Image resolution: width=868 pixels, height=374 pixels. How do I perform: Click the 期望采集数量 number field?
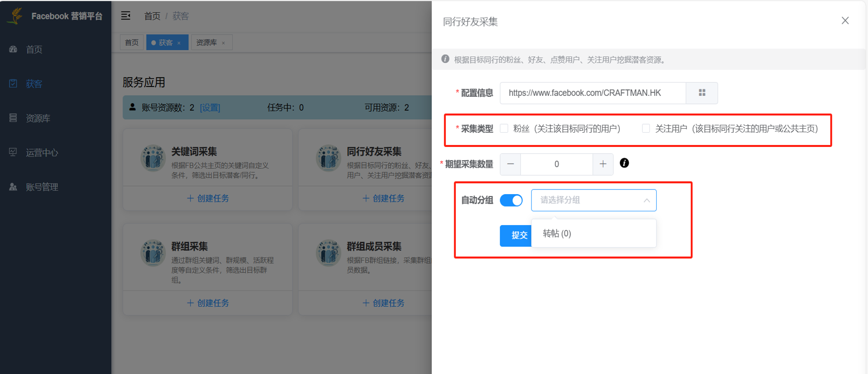click(x=557, y=164)
